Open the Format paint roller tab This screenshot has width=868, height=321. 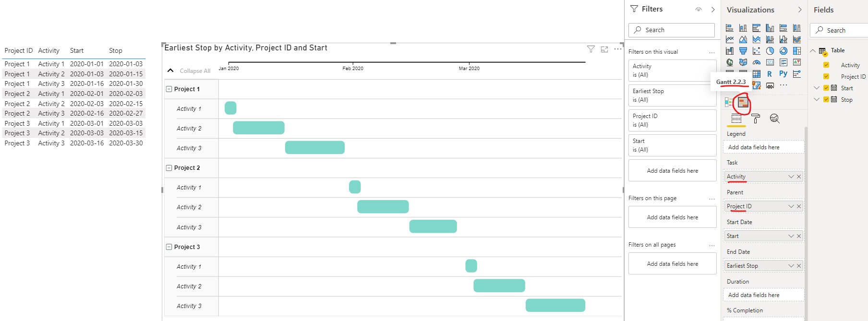click(756, 119)
